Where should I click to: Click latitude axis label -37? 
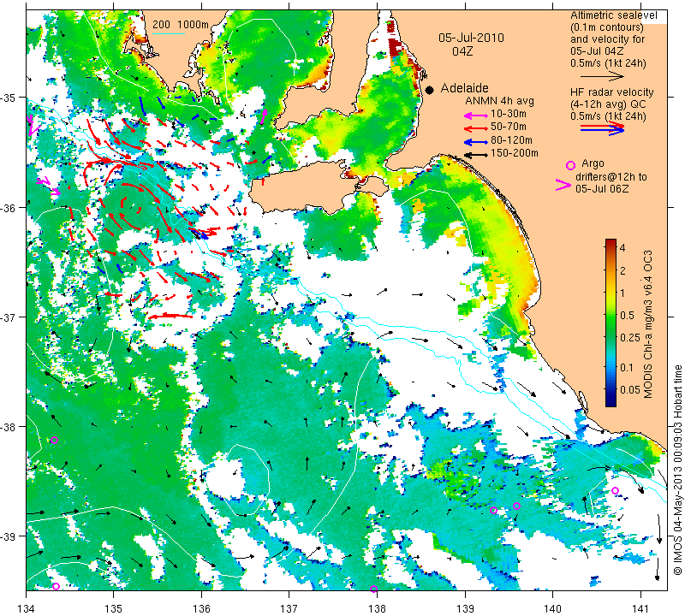[9, 317]
